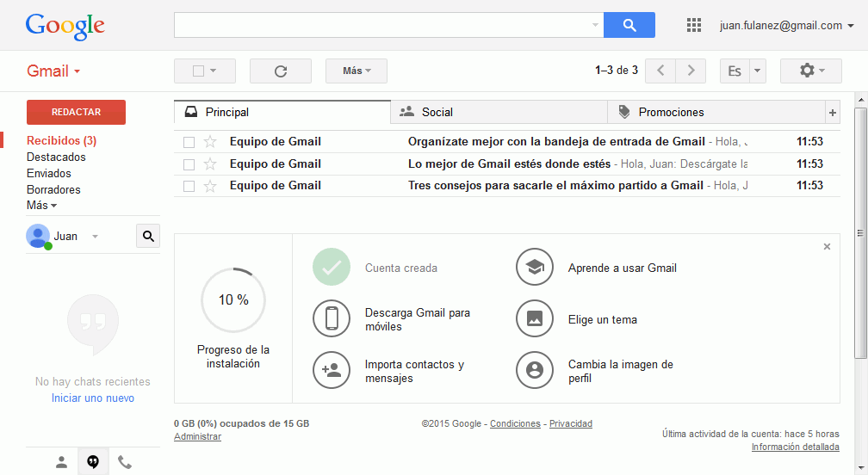Click the chat search magnifier icon
868x475 pixels.
(x=148, y=236)
